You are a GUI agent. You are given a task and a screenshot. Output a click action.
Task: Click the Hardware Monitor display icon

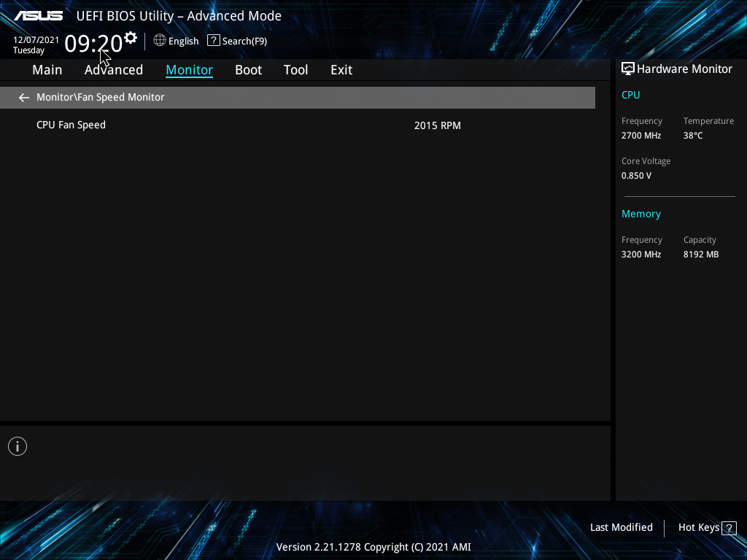[628, 69]
